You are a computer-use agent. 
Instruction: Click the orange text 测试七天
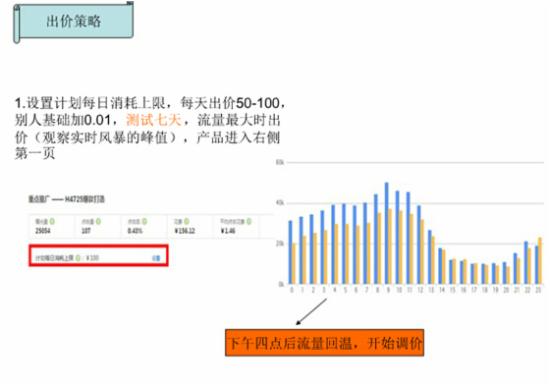tap(154, 120)
